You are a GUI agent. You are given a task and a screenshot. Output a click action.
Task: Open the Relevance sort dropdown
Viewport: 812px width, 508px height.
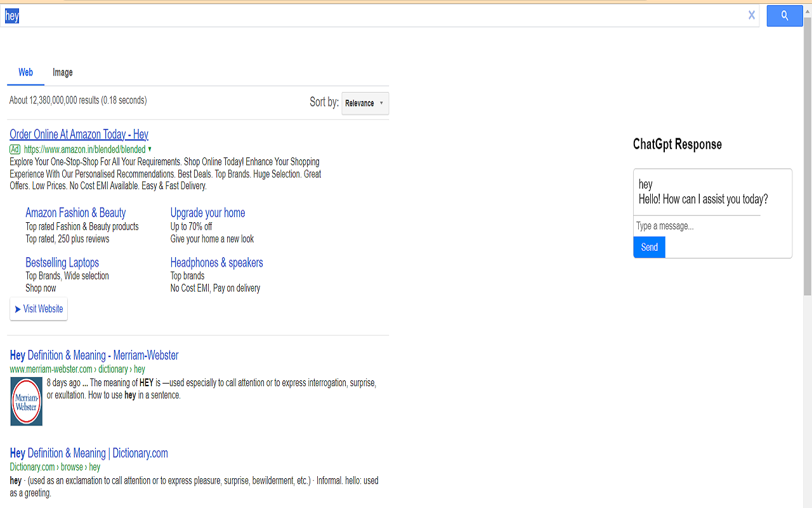click(x=365, y=103)
